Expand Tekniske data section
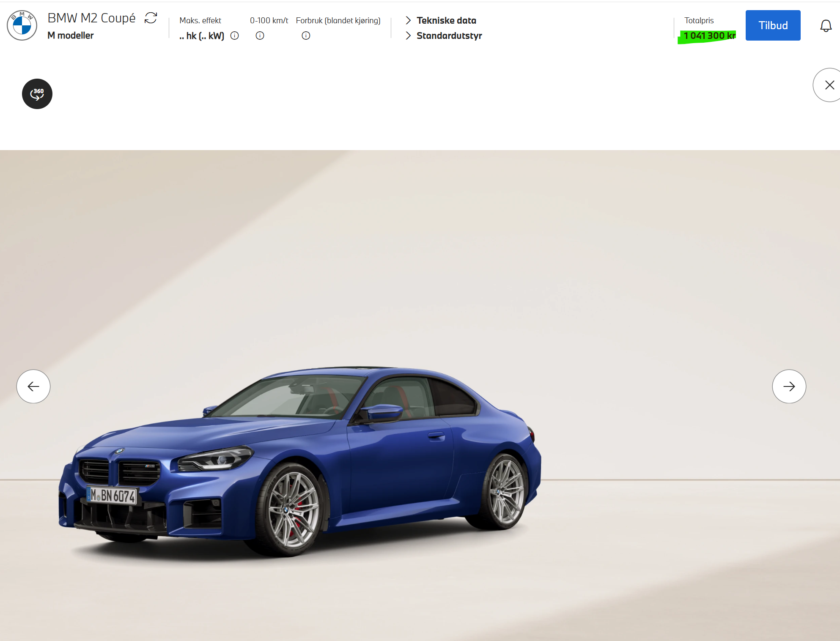This screenshot has height=641, width=840. [x=446, y=20]
